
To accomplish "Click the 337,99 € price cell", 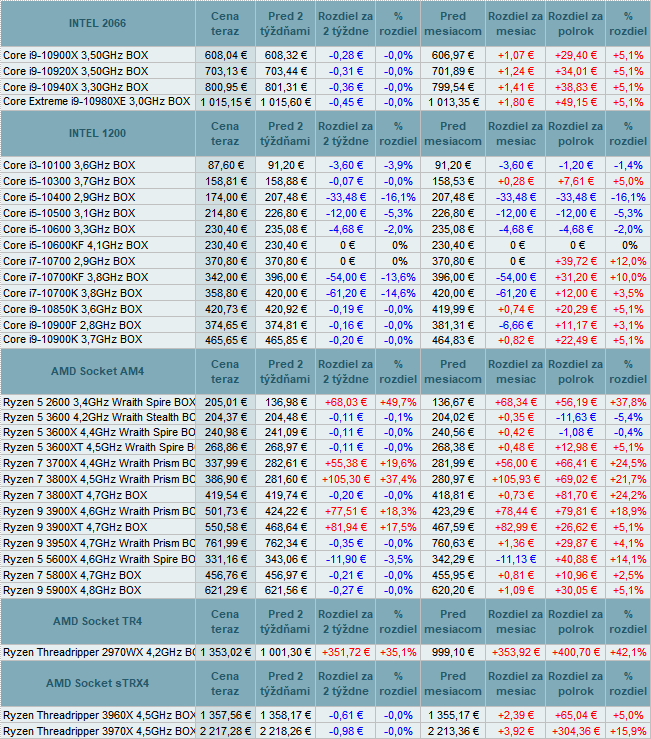I will 225,464.
